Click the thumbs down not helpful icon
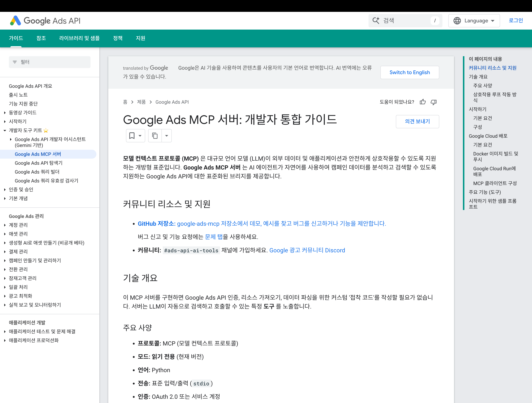Screen dimensions: 532x403 pyautogui.click(x=434, y=102)
